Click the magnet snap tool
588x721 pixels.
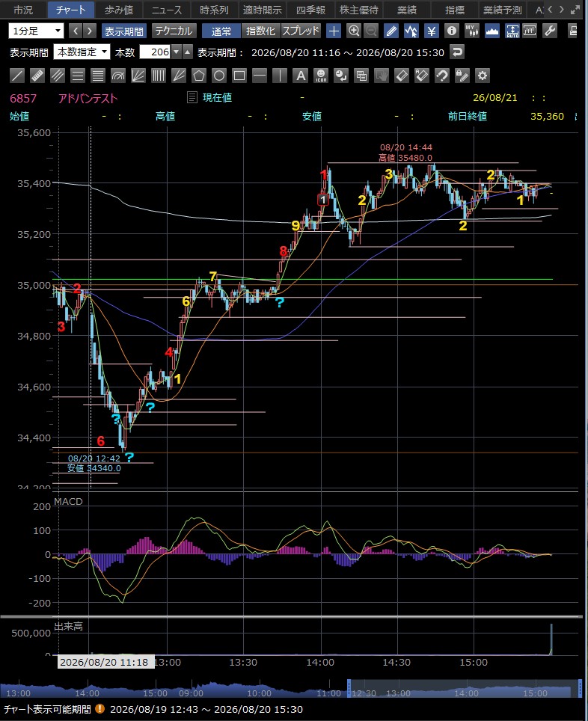tap(441, 76)
